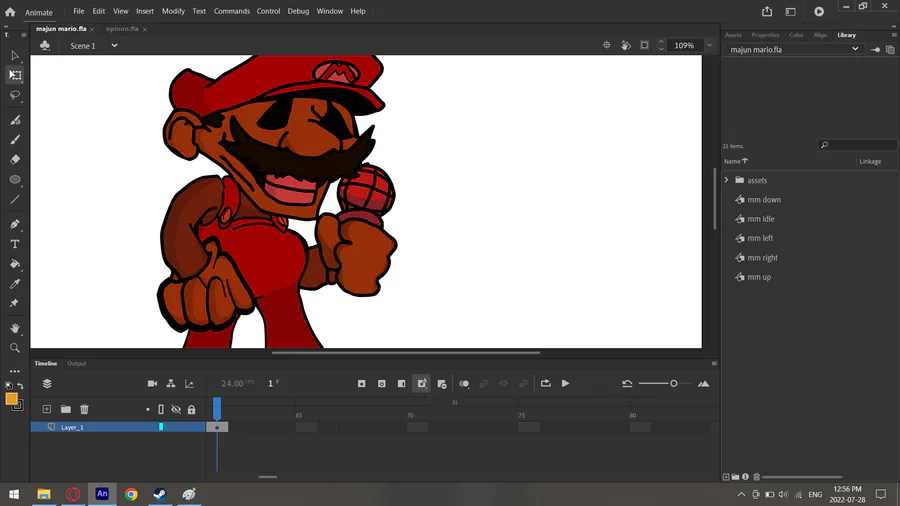Open the Commands menu
This screenshot has width=900, height=506.
231,11
